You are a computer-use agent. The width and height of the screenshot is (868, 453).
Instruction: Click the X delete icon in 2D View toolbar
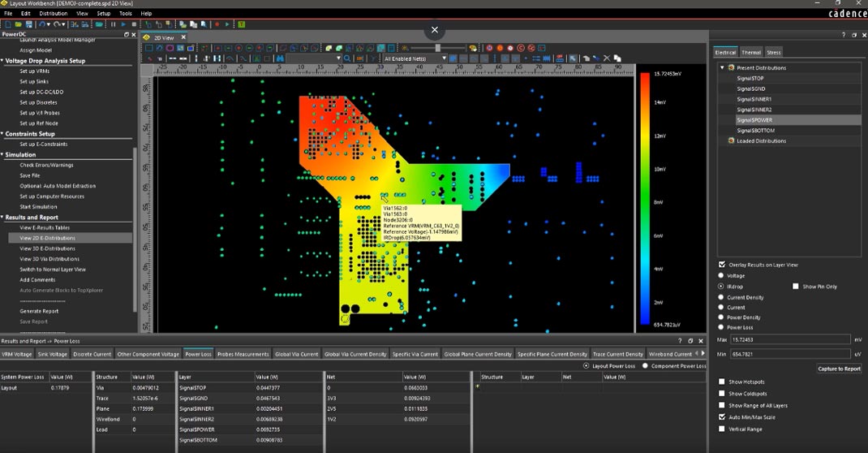[x=607, y=58]
